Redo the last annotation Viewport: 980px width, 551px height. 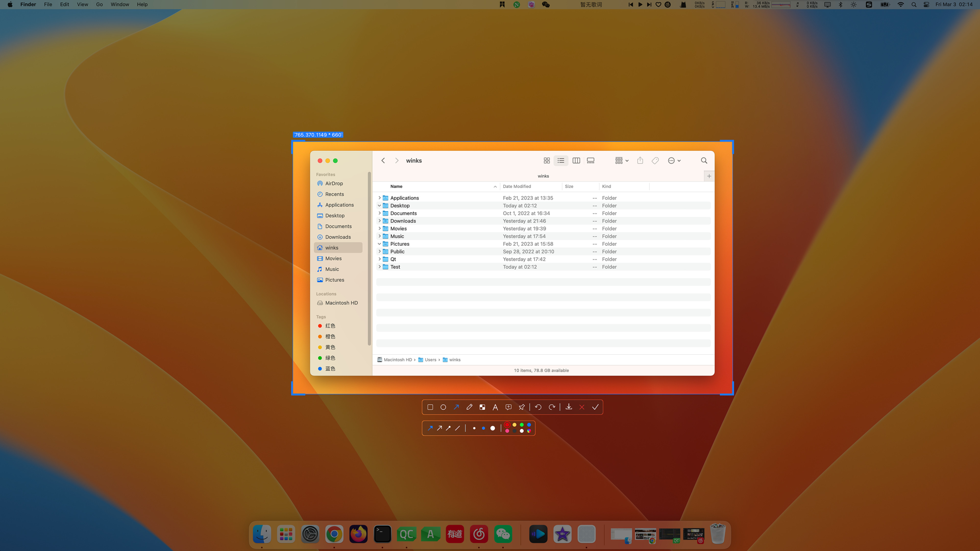point(552,407)
